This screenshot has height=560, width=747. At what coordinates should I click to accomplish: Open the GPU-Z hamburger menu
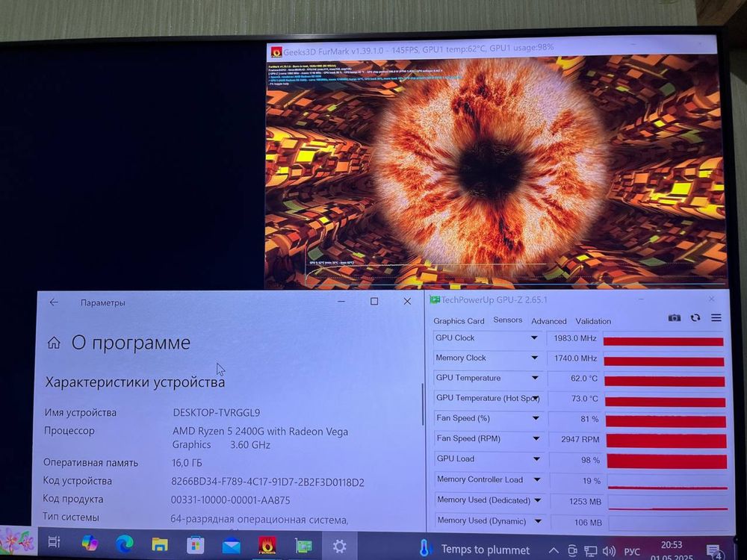[x=716, y=317]
